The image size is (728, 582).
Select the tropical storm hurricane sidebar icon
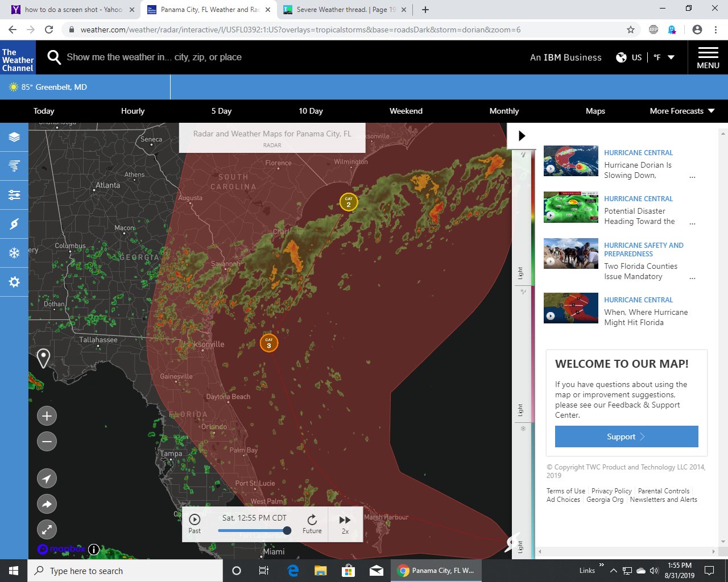pyautogui.click(x=14, y=224)
